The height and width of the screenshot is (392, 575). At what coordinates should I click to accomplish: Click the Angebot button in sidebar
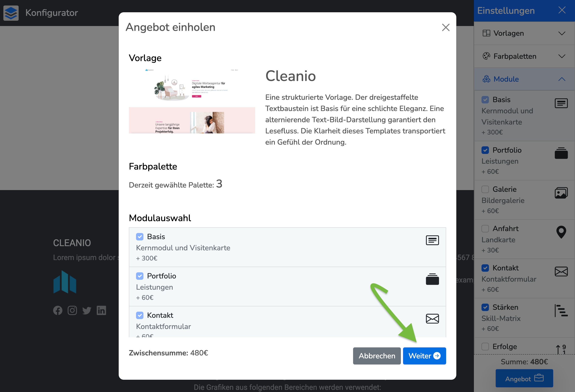point(524,378)
